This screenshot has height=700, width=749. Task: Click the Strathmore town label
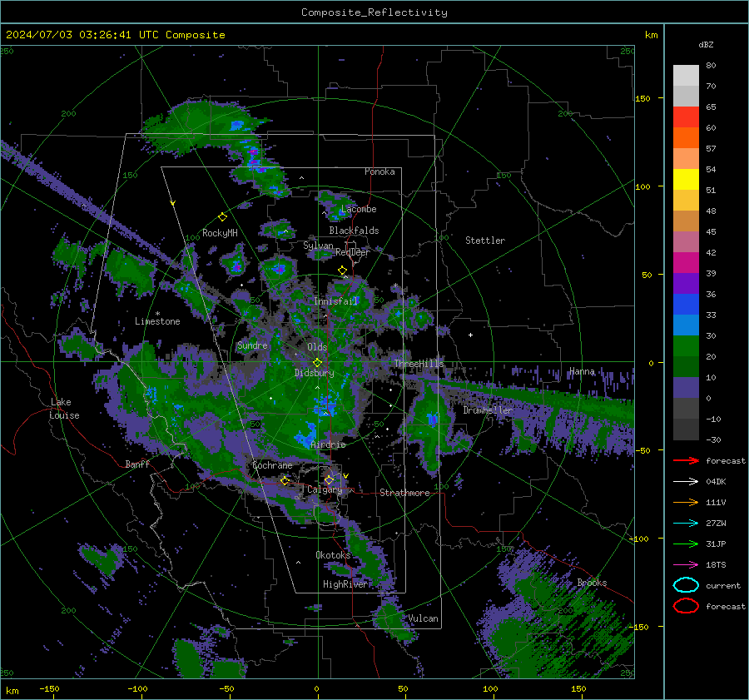tap(404, 493)
